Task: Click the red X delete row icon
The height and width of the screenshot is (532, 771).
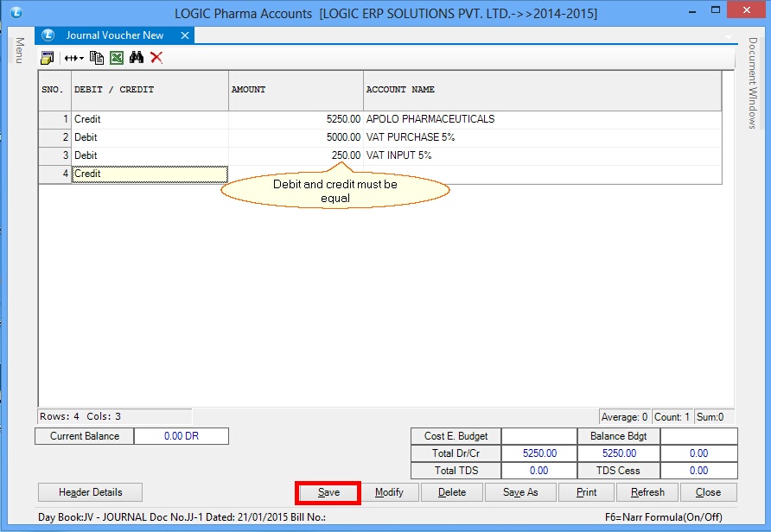Action: pyautogui.click(x=156, y=58)
